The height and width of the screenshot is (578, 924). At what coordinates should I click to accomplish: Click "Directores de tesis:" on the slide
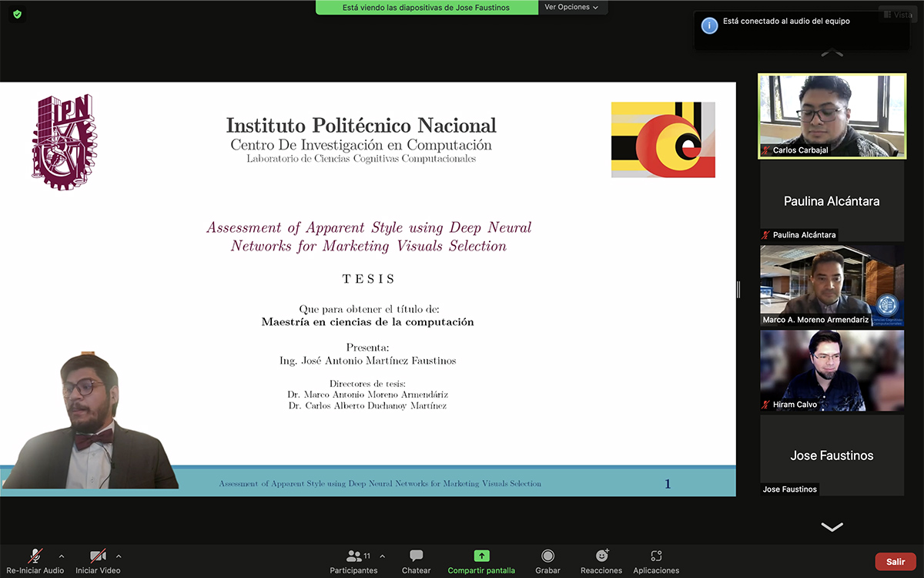(x=367, y=384)
